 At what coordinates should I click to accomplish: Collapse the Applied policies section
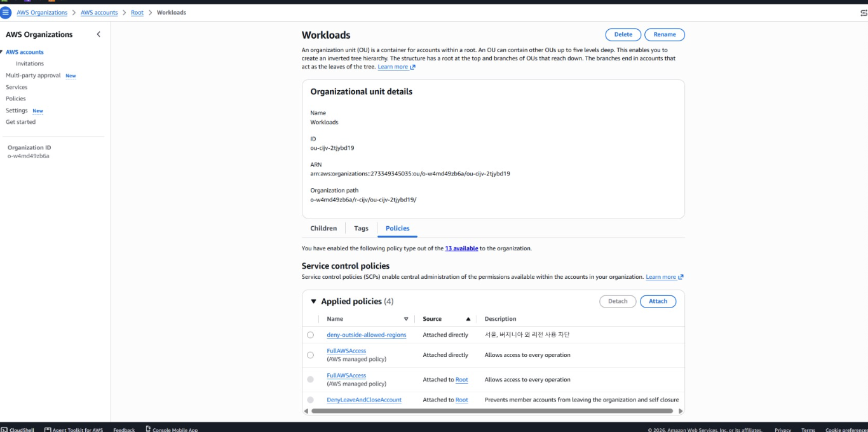[313, 302]
